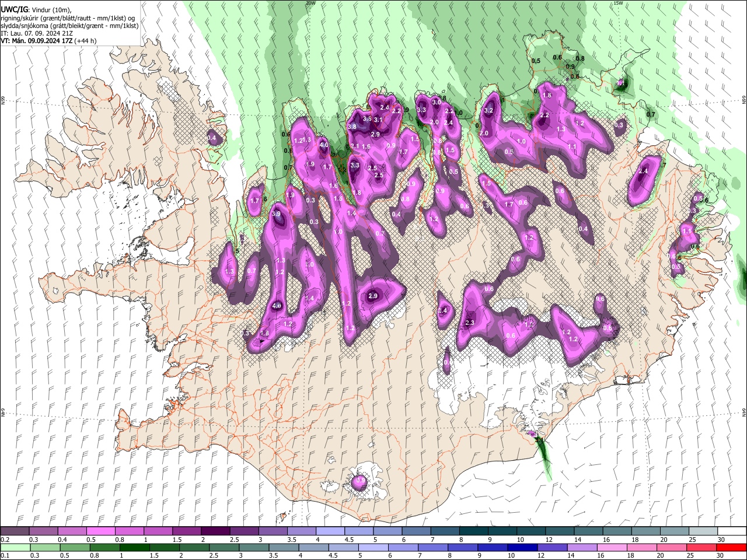Click the '12' label in the bottom legend row
This screenshot has width=747, height=560.
(542, 555)
